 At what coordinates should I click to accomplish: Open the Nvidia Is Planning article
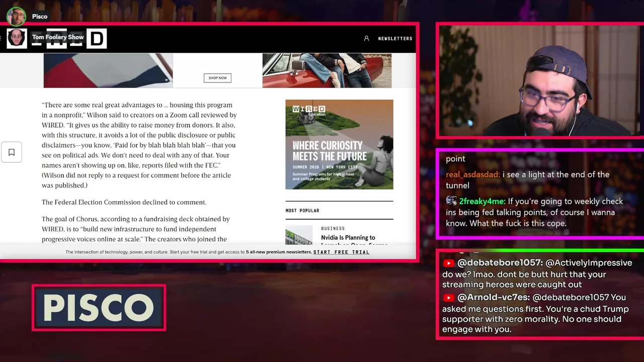354,241
